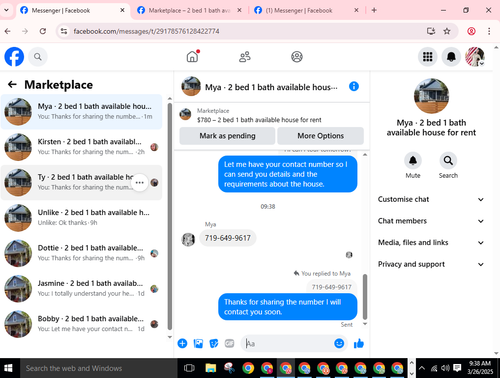Click the Windows Start button
Screen dimensions: 500x378
[8, 368]
